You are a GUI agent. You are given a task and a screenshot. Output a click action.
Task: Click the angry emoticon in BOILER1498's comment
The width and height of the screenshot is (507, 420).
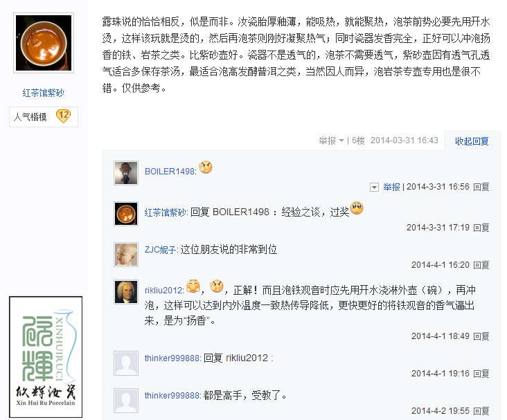point(206,167)
